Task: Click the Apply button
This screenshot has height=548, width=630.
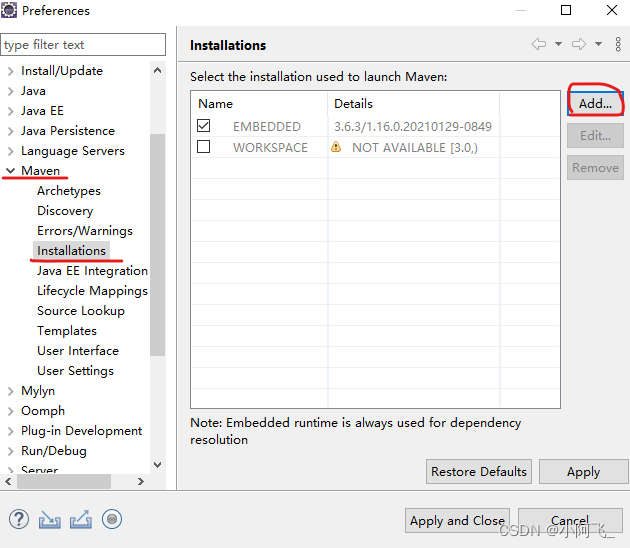Action: (583, 472)
